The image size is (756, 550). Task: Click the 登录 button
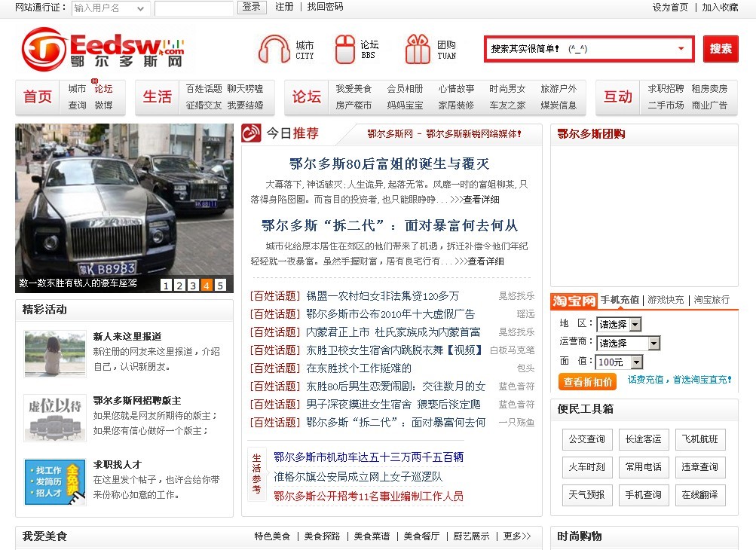[x=252, y=8]
